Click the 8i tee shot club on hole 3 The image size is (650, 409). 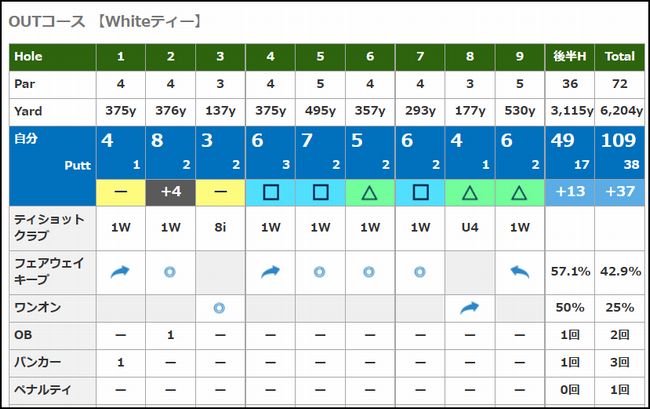coord(220,227)
